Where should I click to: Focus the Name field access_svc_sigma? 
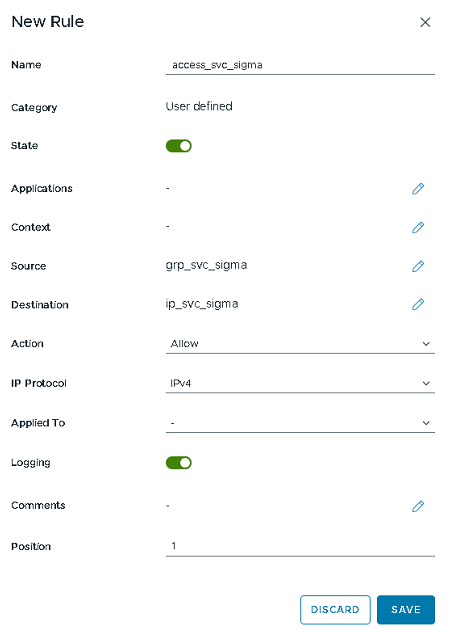(x=300, y=65)
